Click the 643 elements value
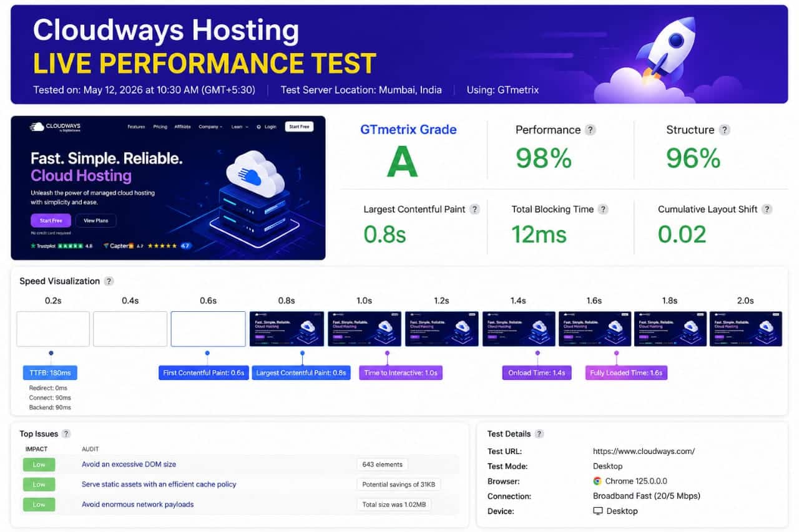 tap(382, 464)
